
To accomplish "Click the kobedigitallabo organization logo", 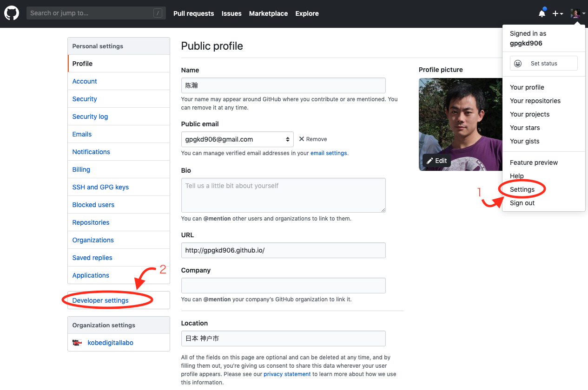I will 77,343.
